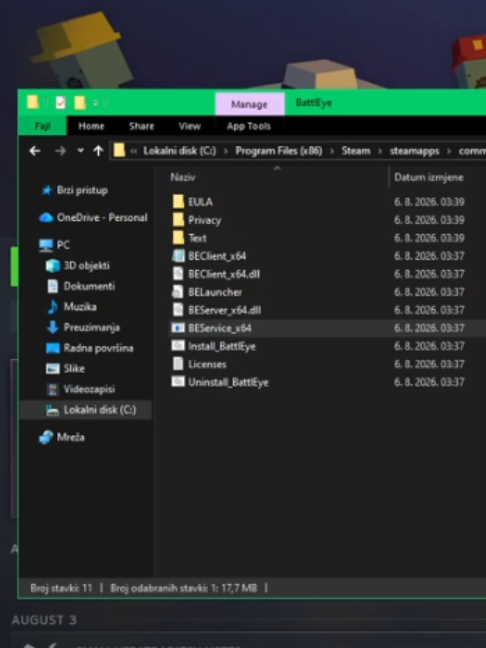This screenshot has height=648, width=486.
Task: Click the Preuzimanja download arrow icon
Action: (x=53, y=327)
